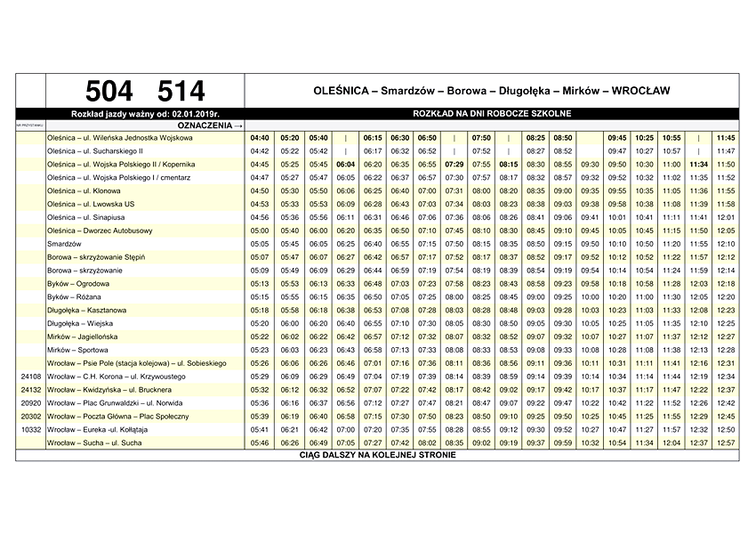This screenshot has width=756, height=535.
Task: Select the bold 11:34 departure time
Action: tap(698, 165)
